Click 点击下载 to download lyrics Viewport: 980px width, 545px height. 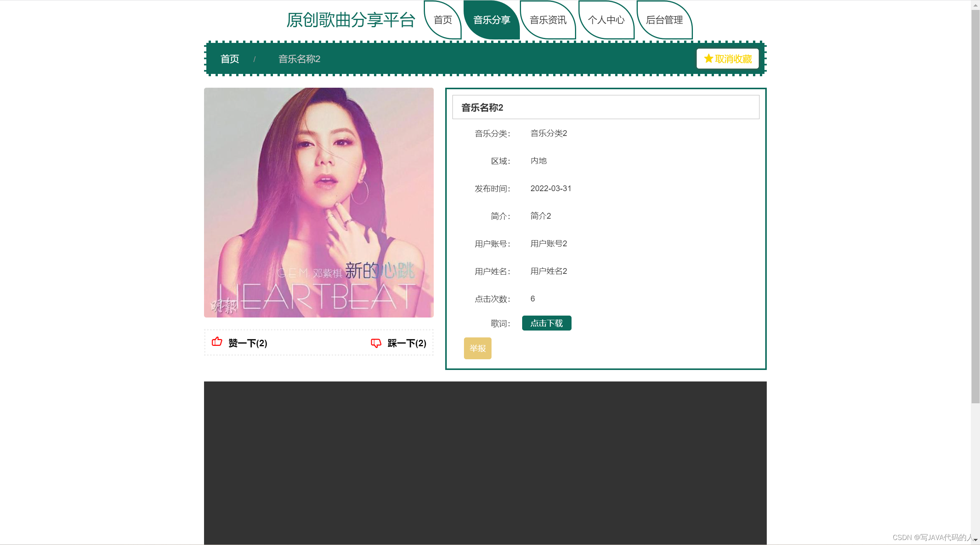(x=546, y=323)
